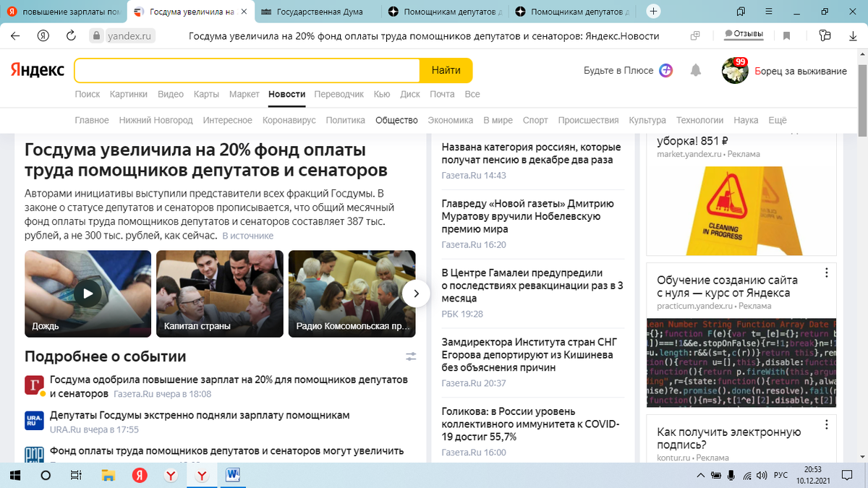868x488 pixels.
Task: Click the Яндекс logo
Action: [x=37, y=70]
